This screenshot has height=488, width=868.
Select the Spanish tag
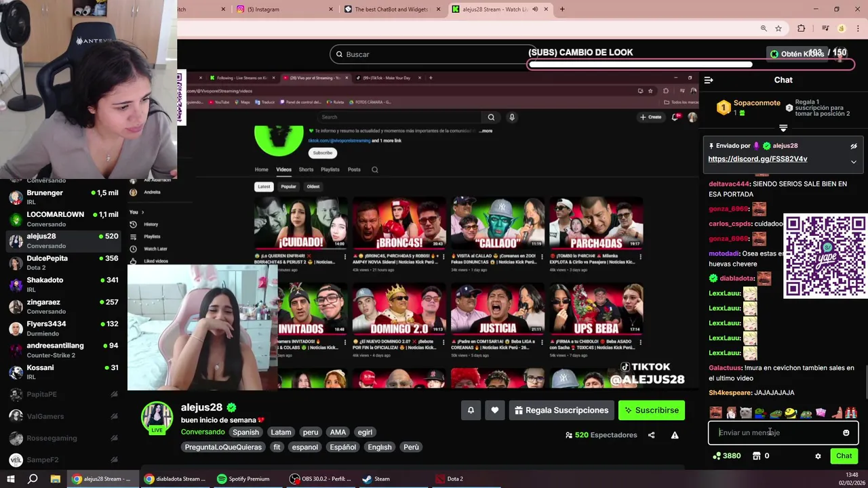click(x=245, y=432)
